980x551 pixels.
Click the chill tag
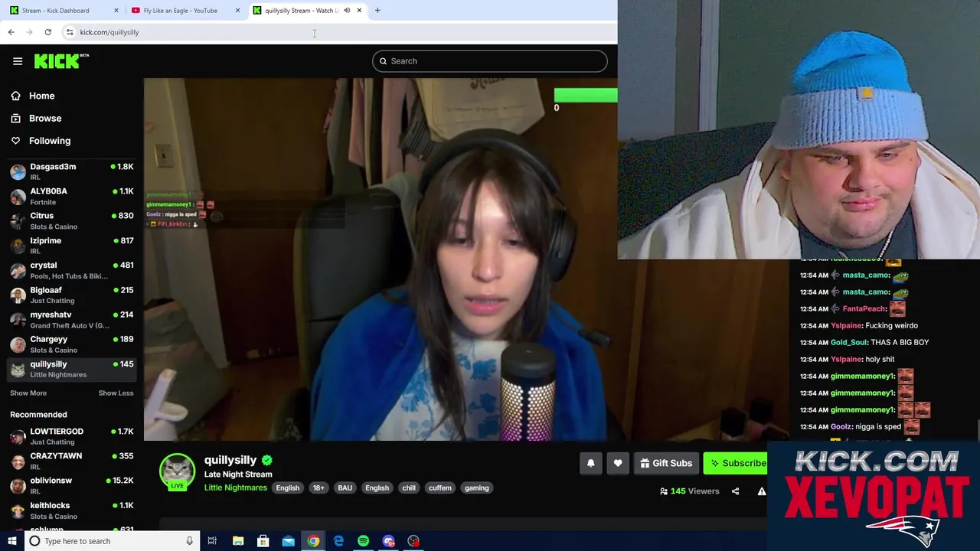[x=409, y=487]
